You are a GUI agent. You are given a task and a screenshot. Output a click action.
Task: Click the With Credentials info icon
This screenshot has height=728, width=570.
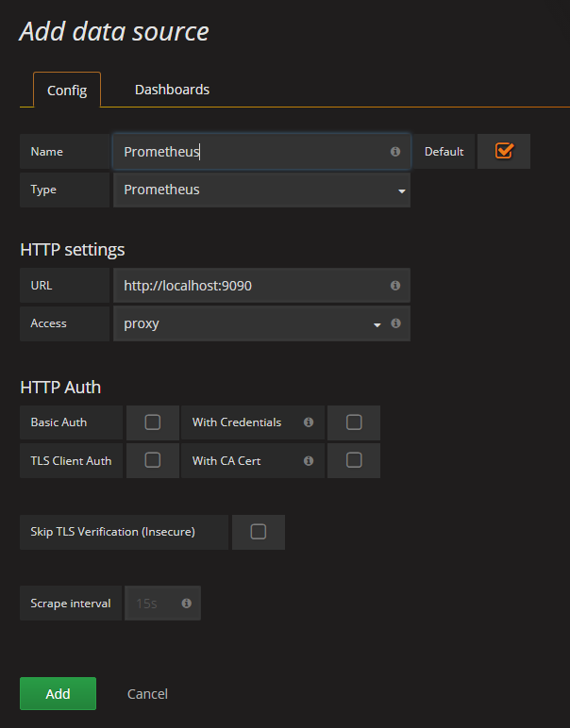tap(309, 422)
